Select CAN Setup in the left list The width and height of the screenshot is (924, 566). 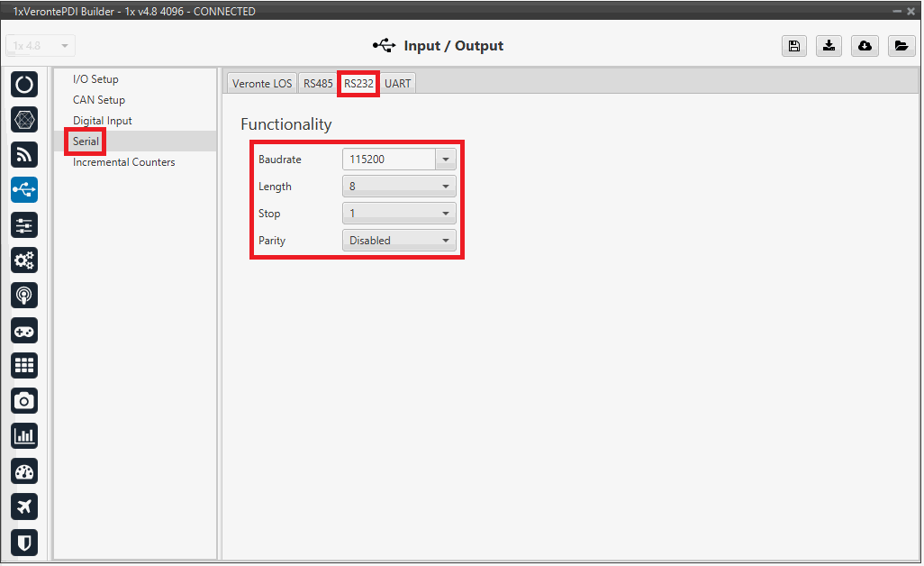[99, 100]
